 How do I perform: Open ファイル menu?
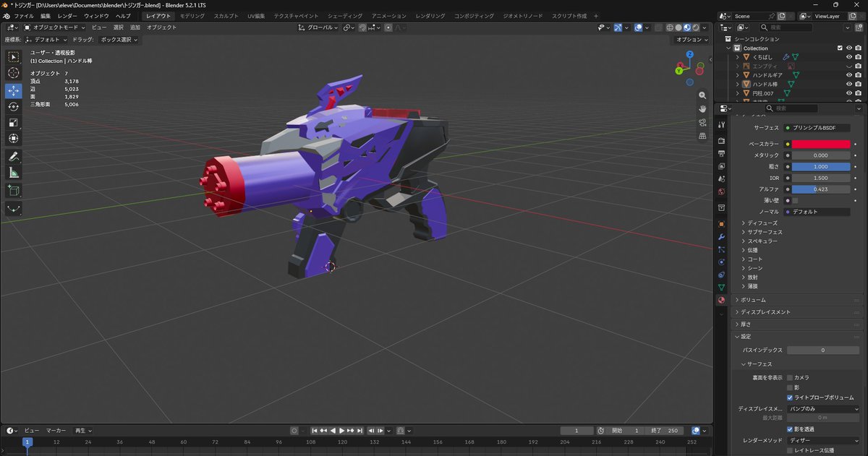pyautogui.click(x=24, y=15)
